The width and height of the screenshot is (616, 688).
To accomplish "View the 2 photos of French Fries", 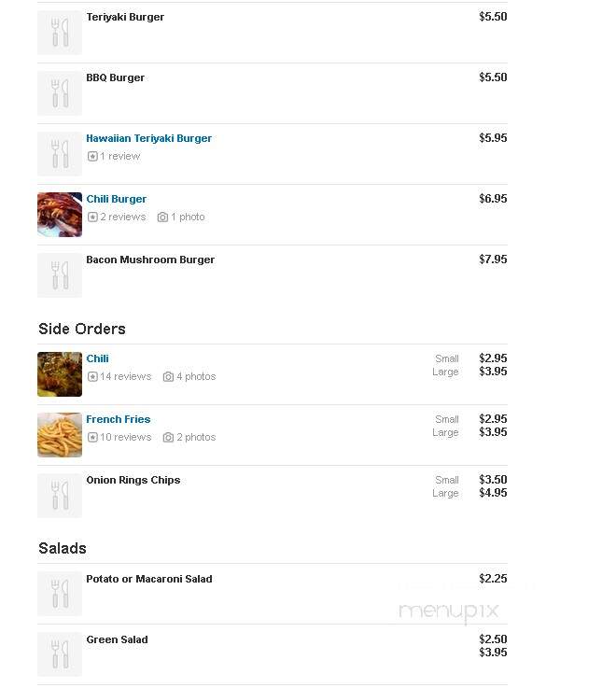I will (196, 438).
